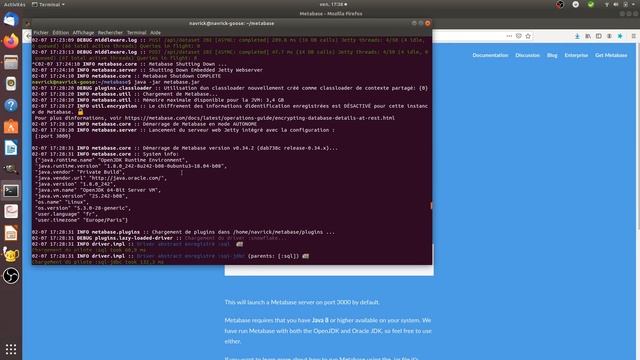Click the Terminal icon in the dock

coord(11,191)
